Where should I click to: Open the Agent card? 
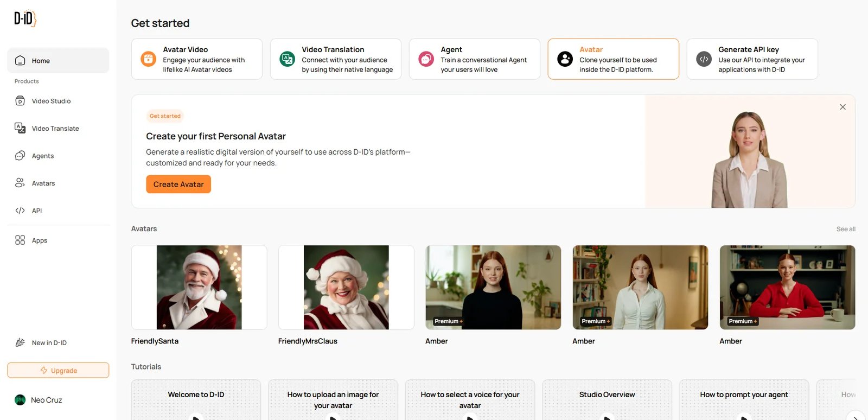tap(475, 59)
